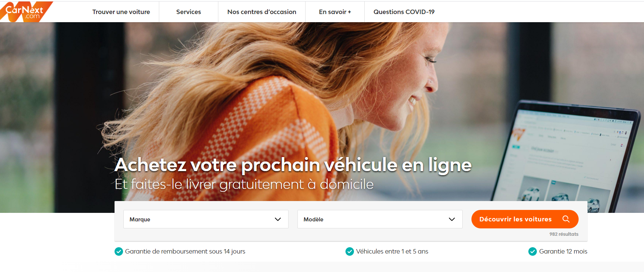Click Découvrir les voitures button
The height and width of the screenshot is (272, 644).
(525, 219)
